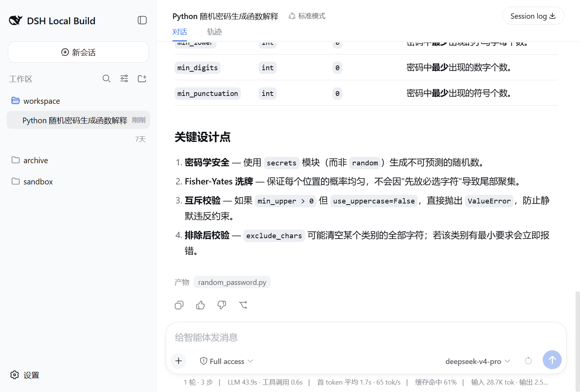
Task: Collapse the sidebar with the panel toggle icon
Action: coord(142,20)
